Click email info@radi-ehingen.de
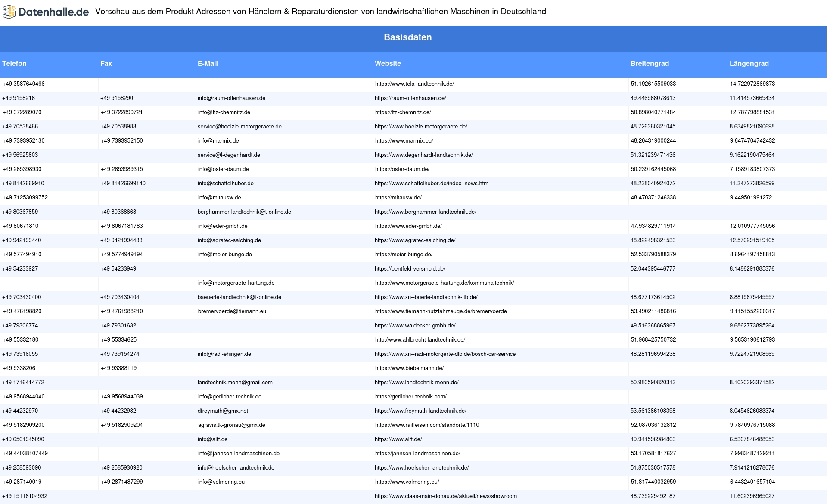 point(224,354)
